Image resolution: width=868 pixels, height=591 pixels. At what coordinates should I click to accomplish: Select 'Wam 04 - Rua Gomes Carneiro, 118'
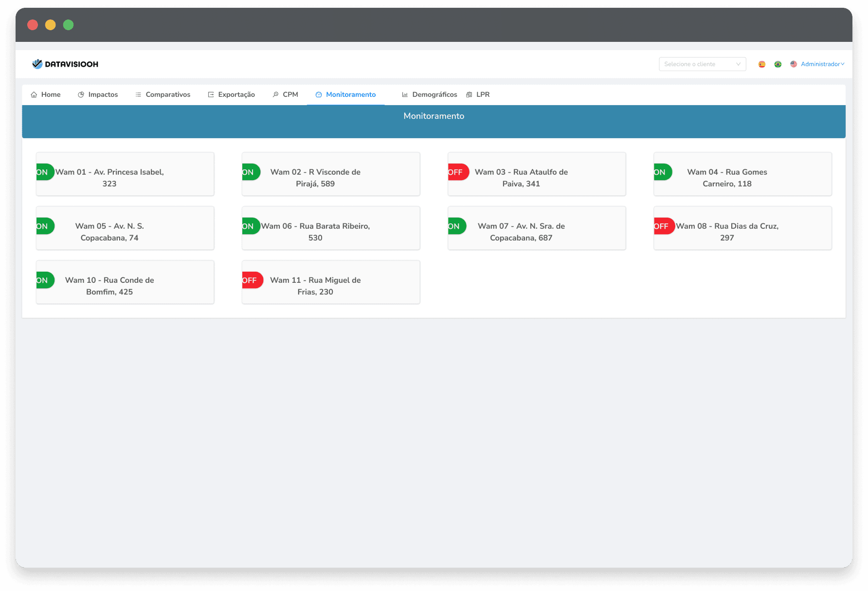(742, 174)
